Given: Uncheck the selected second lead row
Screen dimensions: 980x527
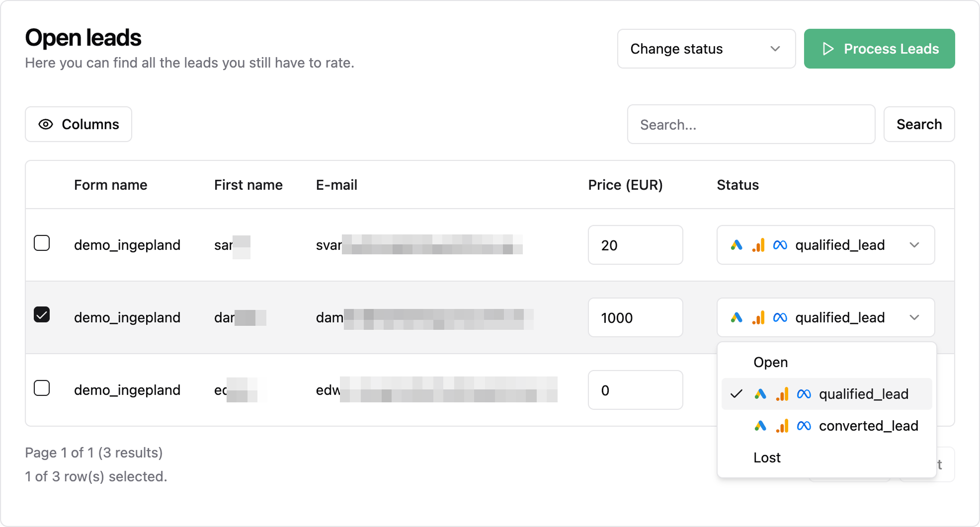Looking at the screenshot, I should [x=42, y=315].
